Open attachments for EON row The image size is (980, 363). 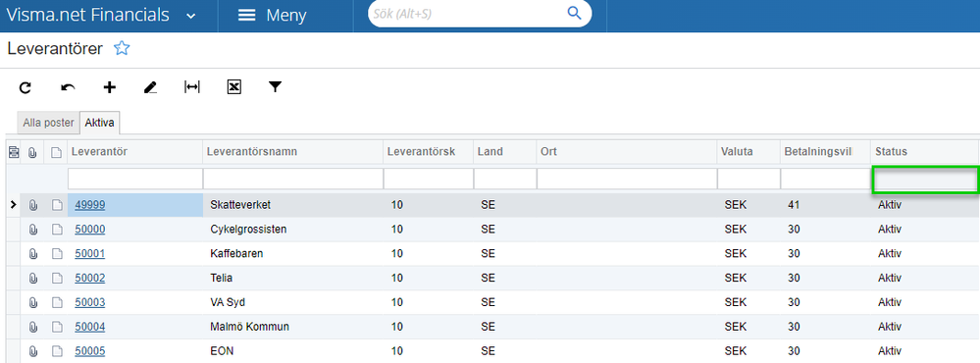coord(33,351)
